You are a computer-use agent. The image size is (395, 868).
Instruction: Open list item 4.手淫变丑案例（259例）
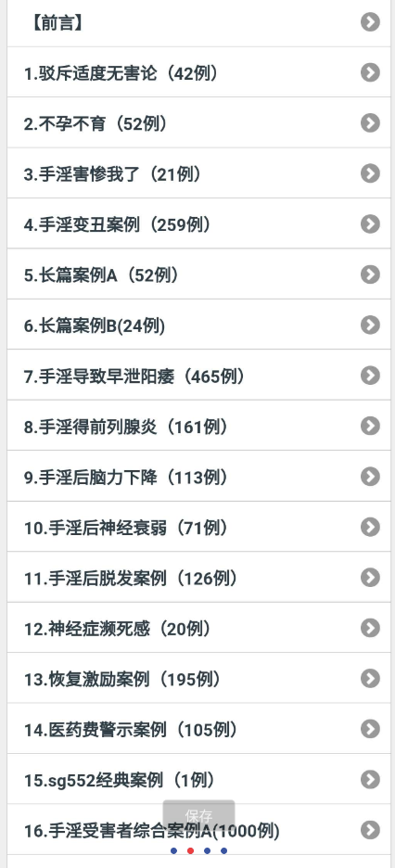[198, 223]
